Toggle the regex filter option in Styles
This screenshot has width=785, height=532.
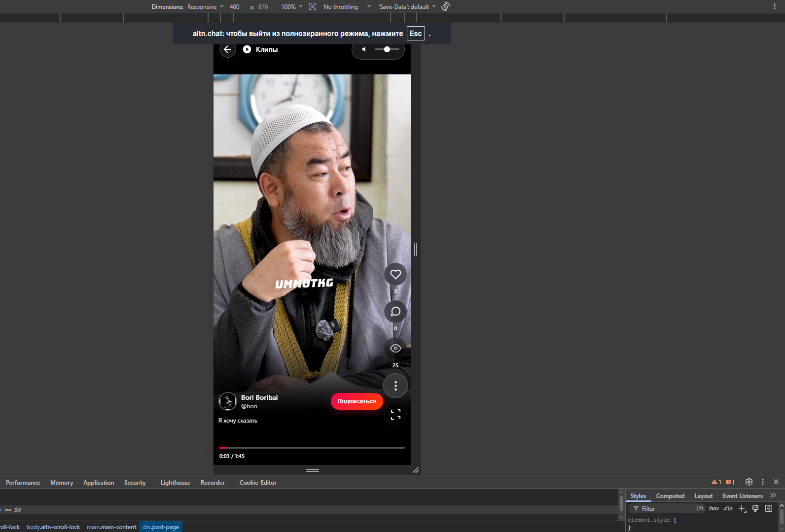pos(700,508)
